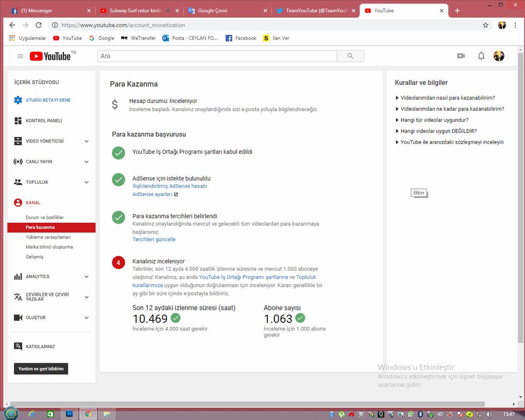Screen dimensions: 525x420
Task: Open the YouTube hamburger guide menu
Action: coord(20,56)
